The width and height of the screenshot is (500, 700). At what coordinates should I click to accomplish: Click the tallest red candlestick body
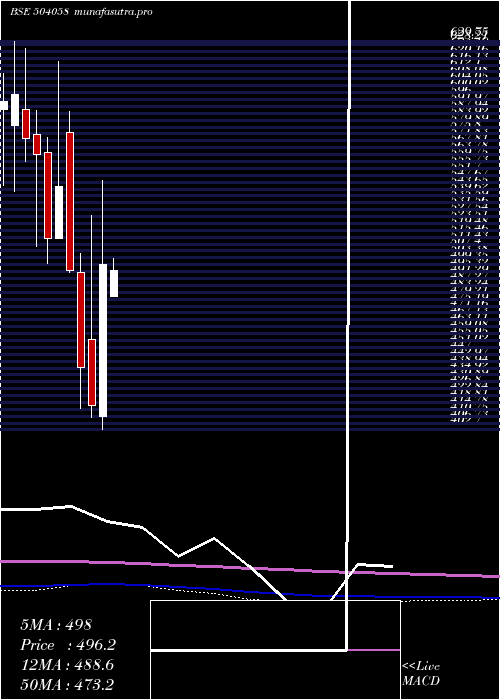tap(70, 201)
